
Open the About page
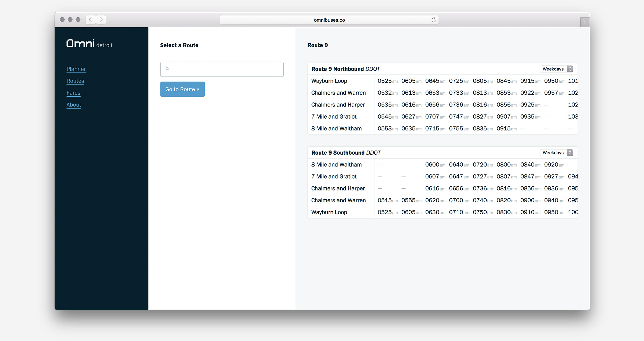tap(74, 105)
